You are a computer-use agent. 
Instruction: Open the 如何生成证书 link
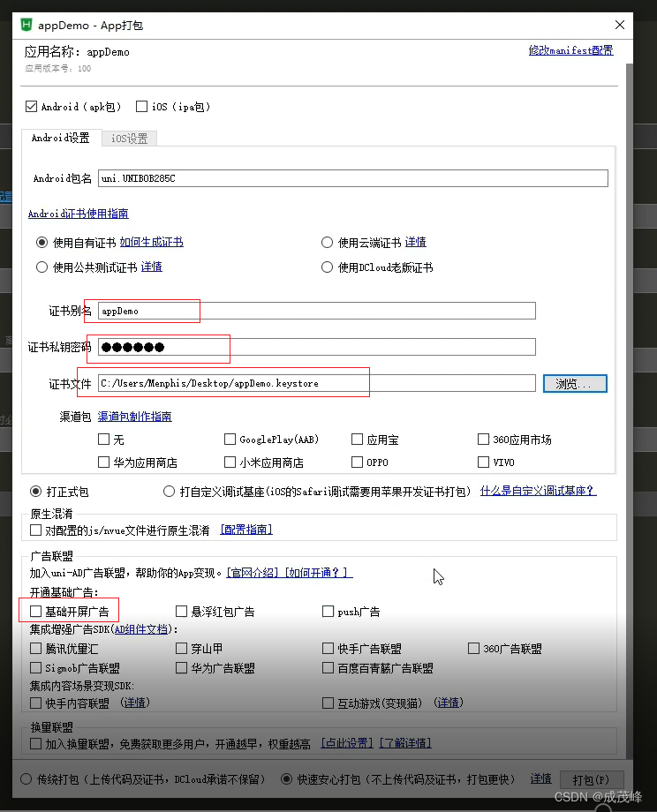coord(151,242)
